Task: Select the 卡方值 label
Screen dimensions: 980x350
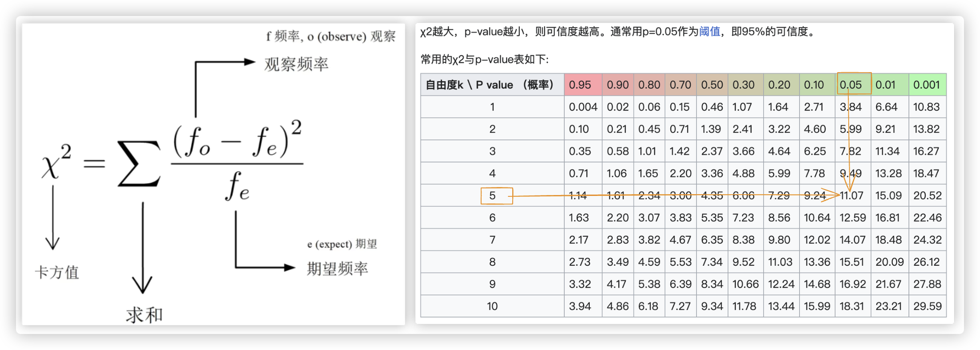Action: pyautogui.click(x=57, y=272)
